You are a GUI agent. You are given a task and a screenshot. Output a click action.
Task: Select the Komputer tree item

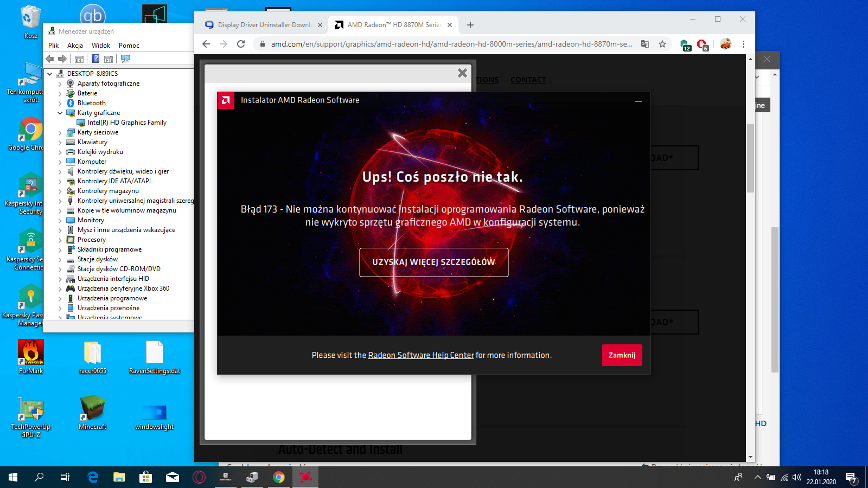click(92, 162)
